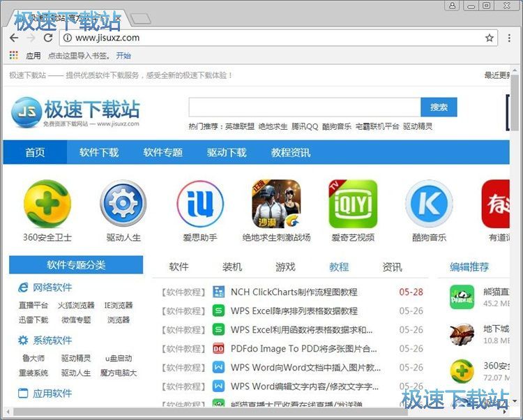Bookmark page with the star icon
Viewport: 523px width, 420px height.
click(x=490, y=38)
